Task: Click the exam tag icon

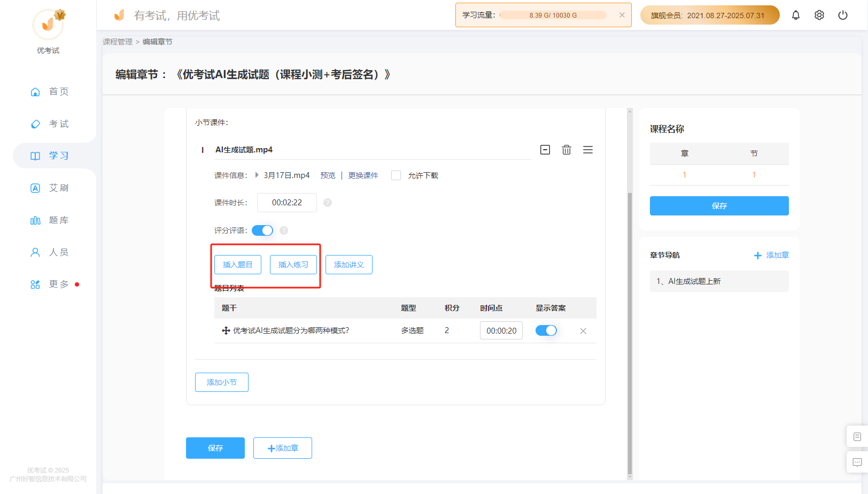Action: tap(35, 124)
